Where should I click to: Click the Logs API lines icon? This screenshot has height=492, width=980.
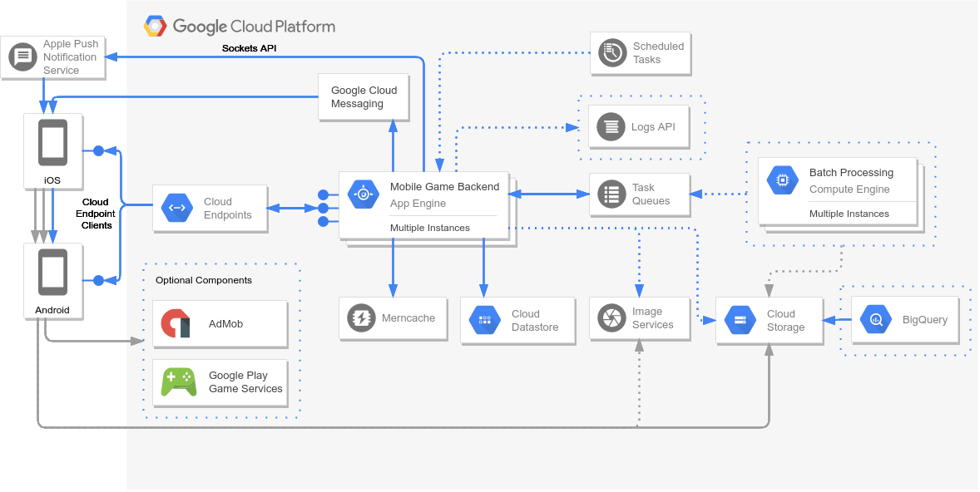click(611, 127)
